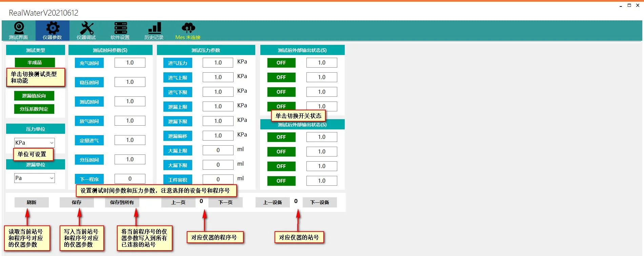This screenshot has height=256, width=644.
Task: Edit the 测试时间 value field
Action: click(x=130, y=102)
